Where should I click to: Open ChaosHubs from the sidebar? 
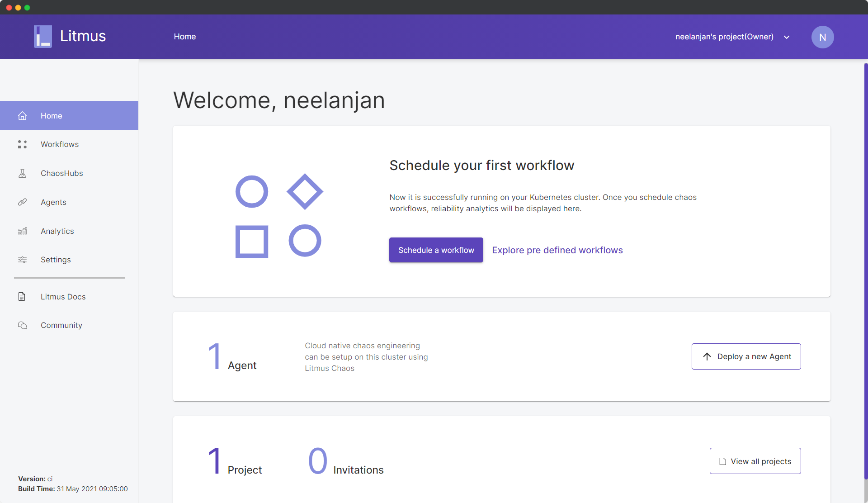69,173
